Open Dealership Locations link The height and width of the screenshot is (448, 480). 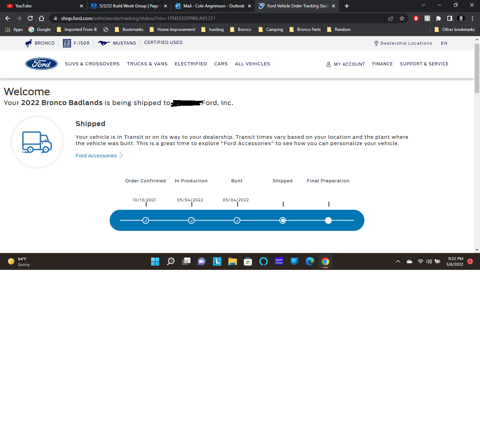click(403, 43)
